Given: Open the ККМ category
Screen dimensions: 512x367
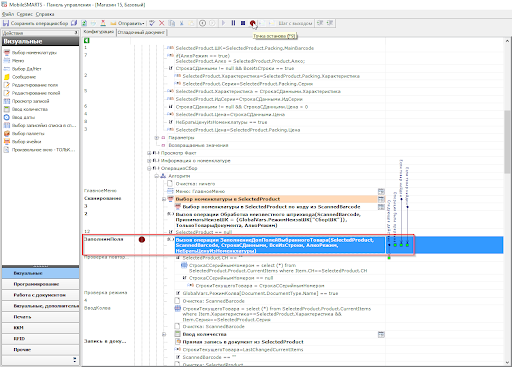Looking at the screenshot, I should [40, 328].
